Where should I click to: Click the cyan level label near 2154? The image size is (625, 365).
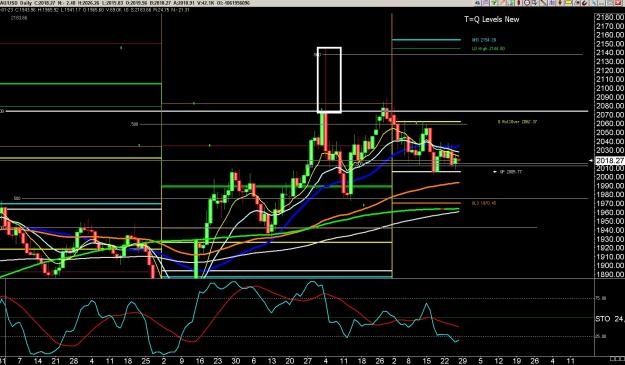click(483, 40)
